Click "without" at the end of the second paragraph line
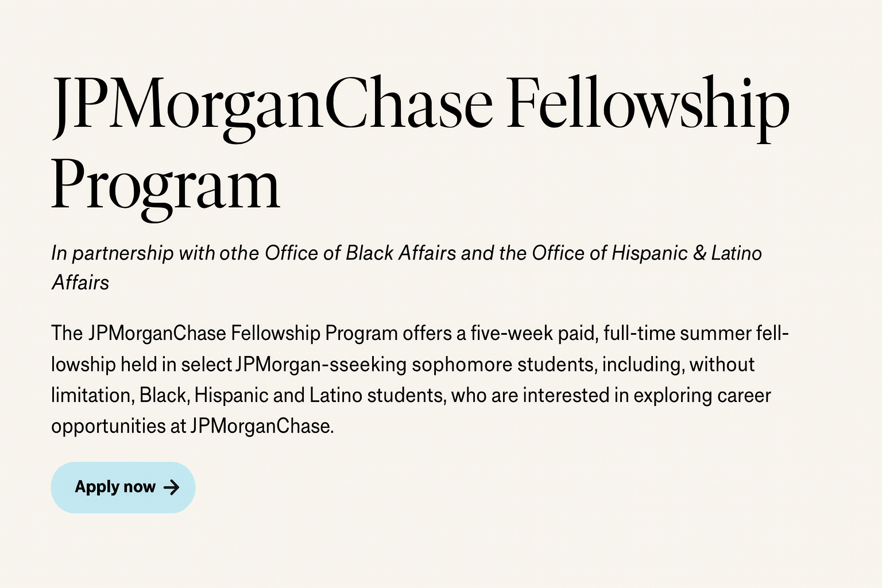Viewport: 882px width, 588px height. [722, 365]
